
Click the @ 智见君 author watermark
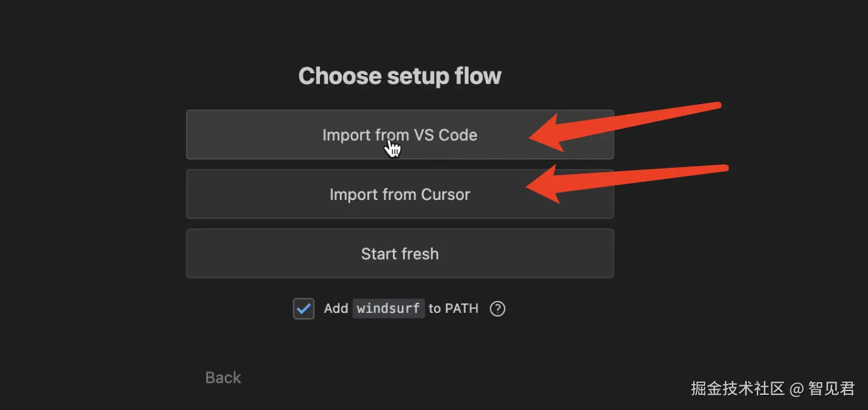[x=823, y=388]
